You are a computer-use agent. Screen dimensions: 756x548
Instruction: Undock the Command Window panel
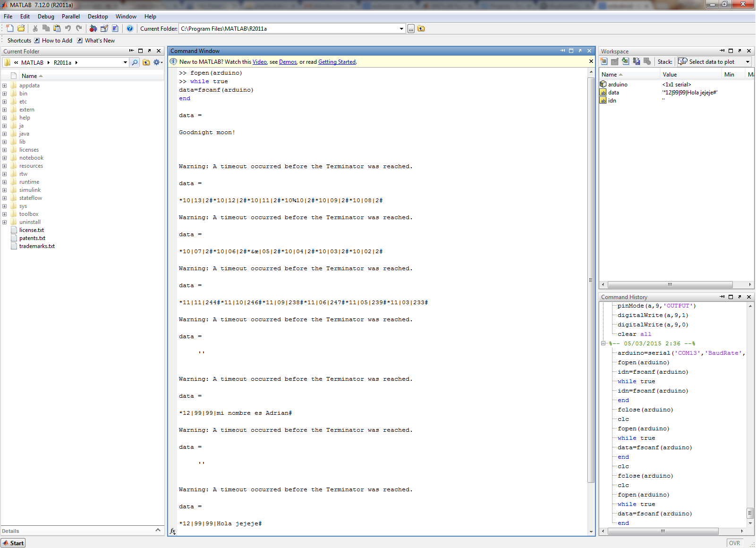[x=580, y=51]
